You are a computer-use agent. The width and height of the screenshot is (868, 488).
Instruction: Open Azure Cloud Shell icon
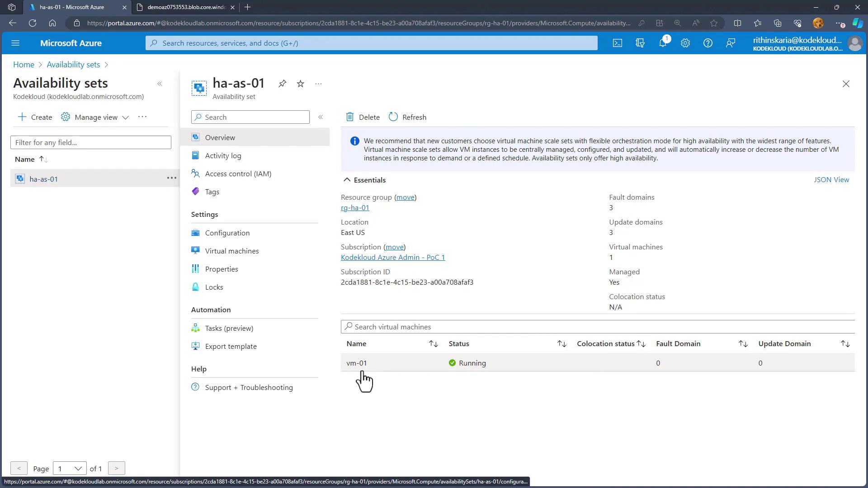(x=617, y=43)
